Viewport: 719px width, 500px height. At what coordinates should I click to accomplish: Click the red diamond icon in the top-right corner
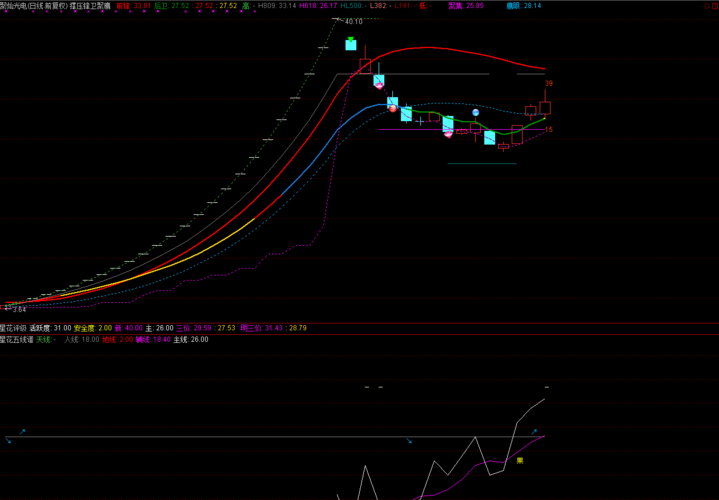707,6
